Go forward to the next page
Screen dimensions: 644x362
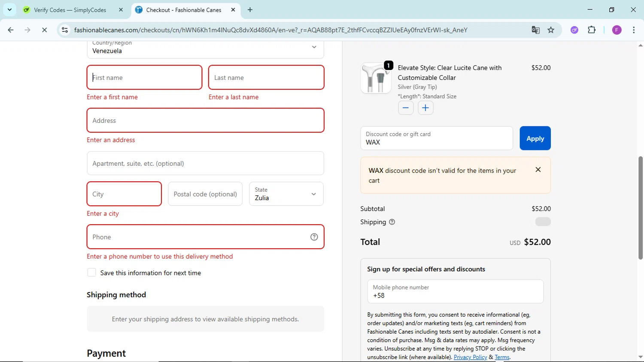[27, 30]
